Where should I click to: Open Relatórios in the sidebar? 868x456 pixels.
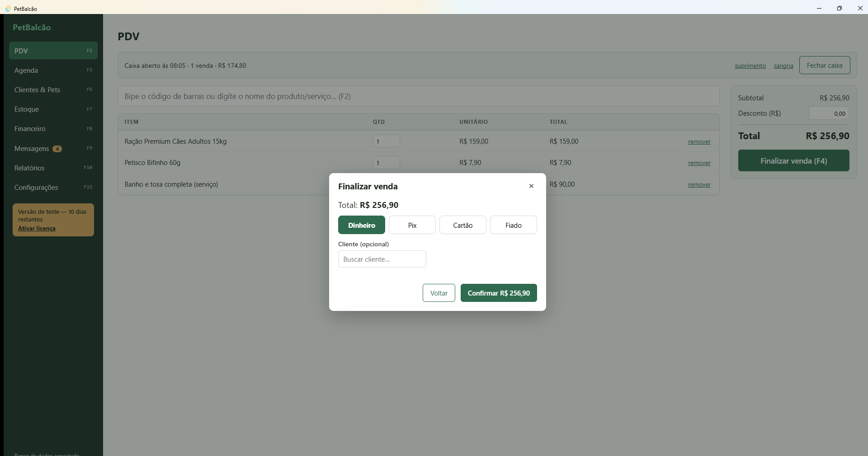click(x=53, y=168)
